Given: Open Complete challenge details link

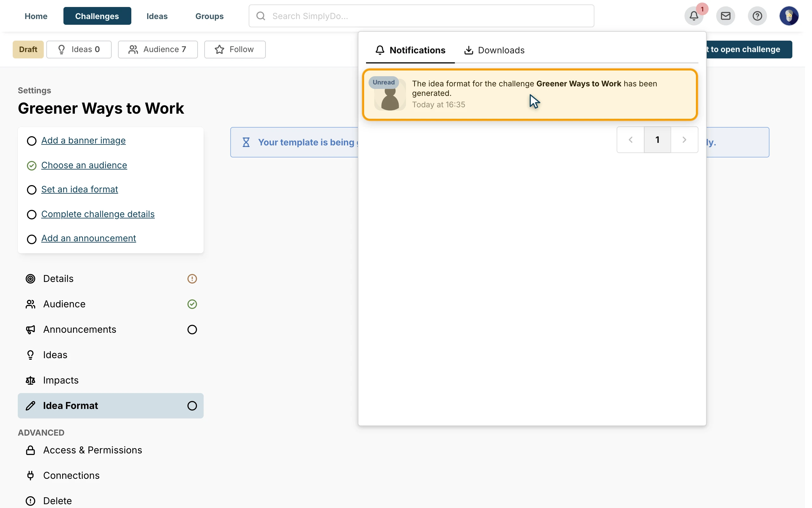Looking at the screenshot, I should pyautogui.click(x=98, y=214).
